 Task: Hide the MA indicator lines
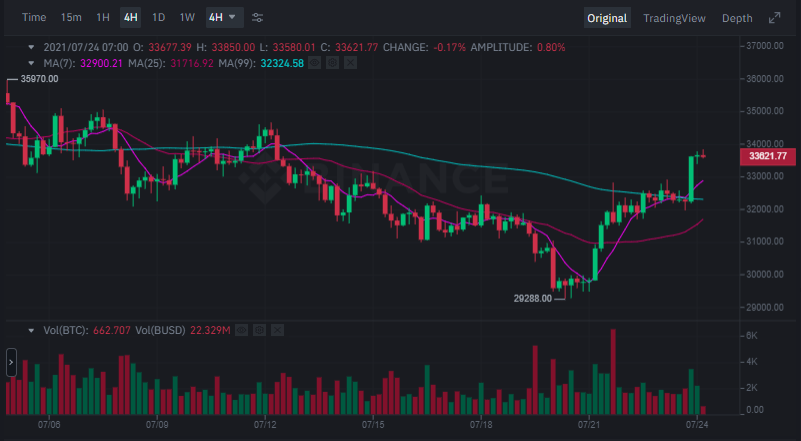pos(313,63)
